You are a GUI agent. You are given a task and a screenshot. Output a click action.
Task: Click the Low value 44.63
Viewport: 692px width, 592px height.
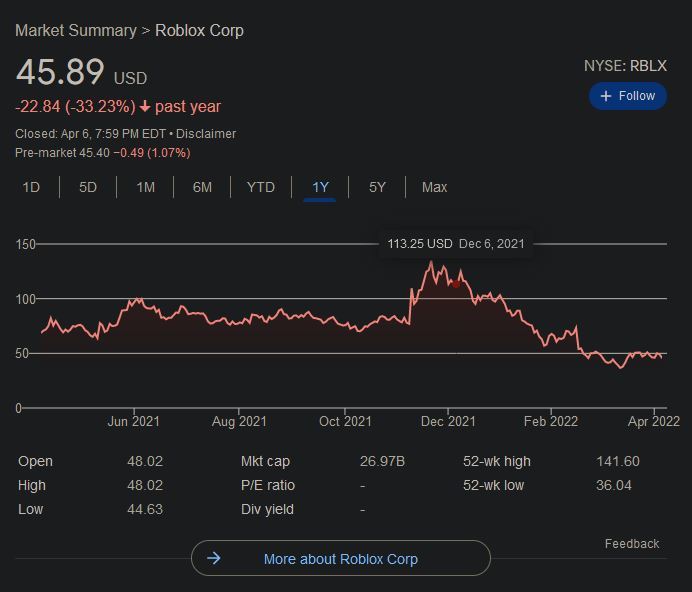coord(145,509)
